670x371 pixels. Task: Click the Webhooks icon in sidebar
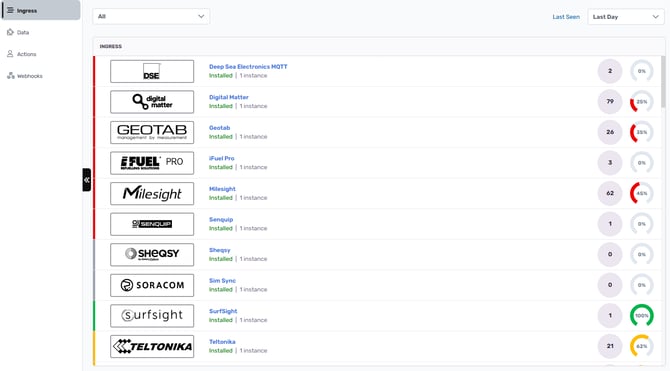click(x=11, y=76)
